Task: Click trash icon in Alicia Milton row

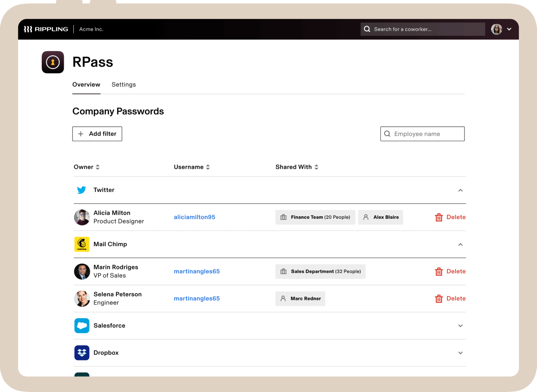Action: [x=439, y=217]
